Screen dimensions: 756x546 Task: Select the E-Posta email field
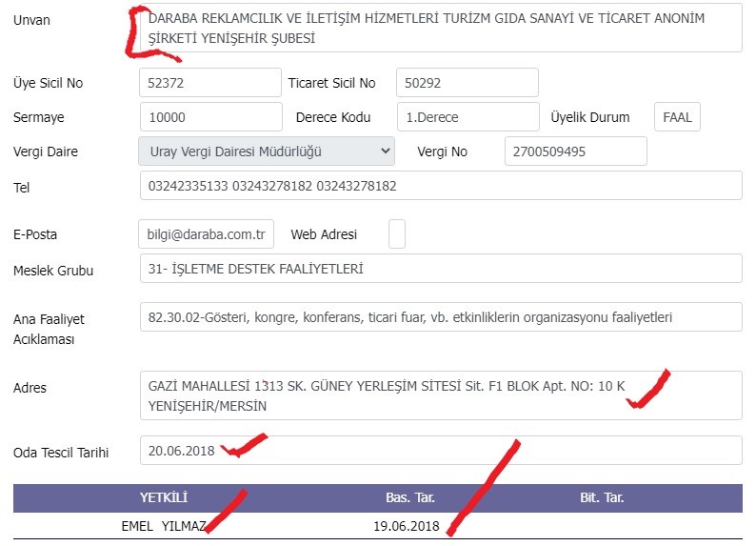(x=207, y=233)
